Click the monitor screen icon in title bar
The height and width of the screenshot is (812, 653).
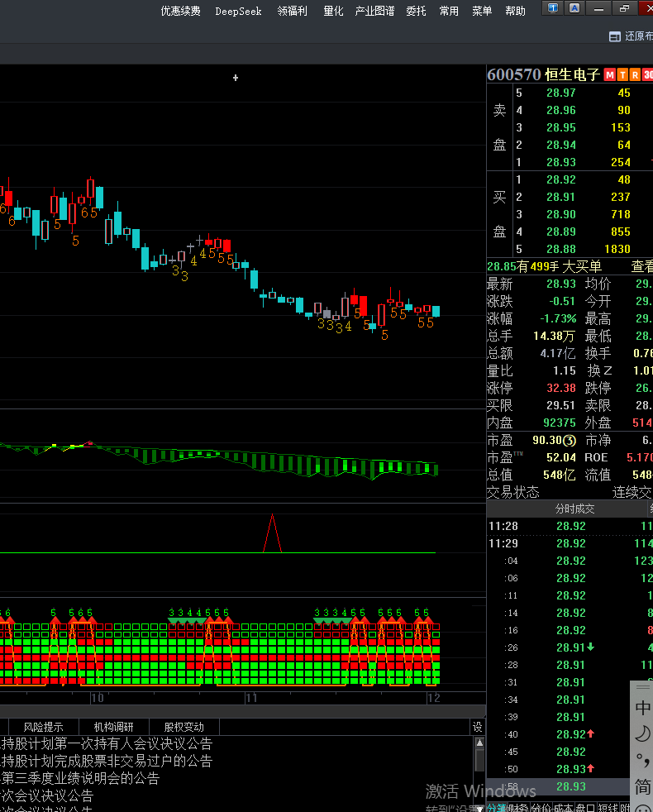(x=553, y=8)
